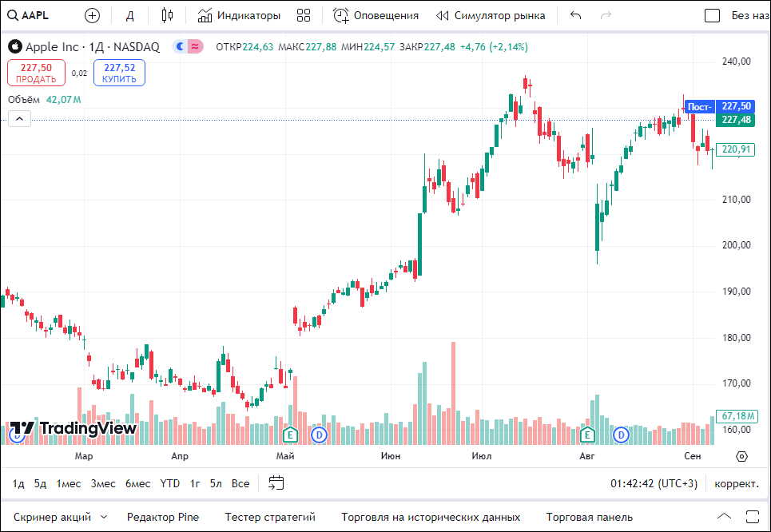Click the earnings E marker near Авг

[587, 435]
